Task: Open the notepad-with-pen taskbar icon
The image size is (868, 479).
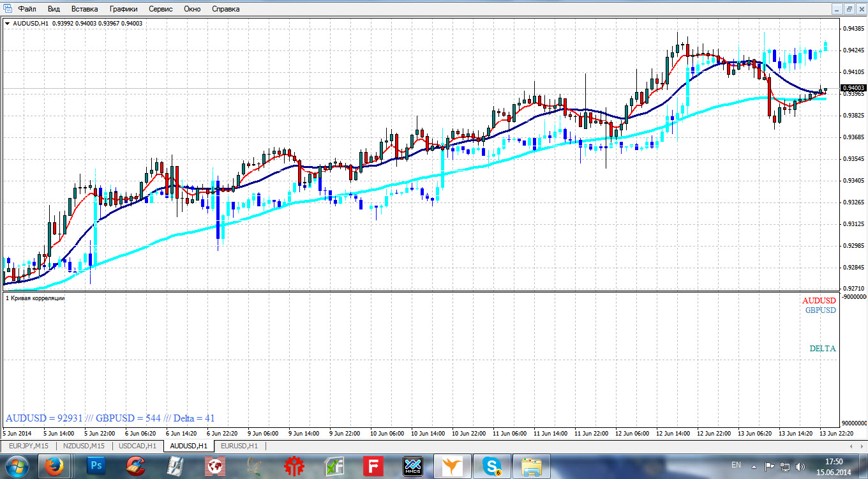Action: point(175,466)
